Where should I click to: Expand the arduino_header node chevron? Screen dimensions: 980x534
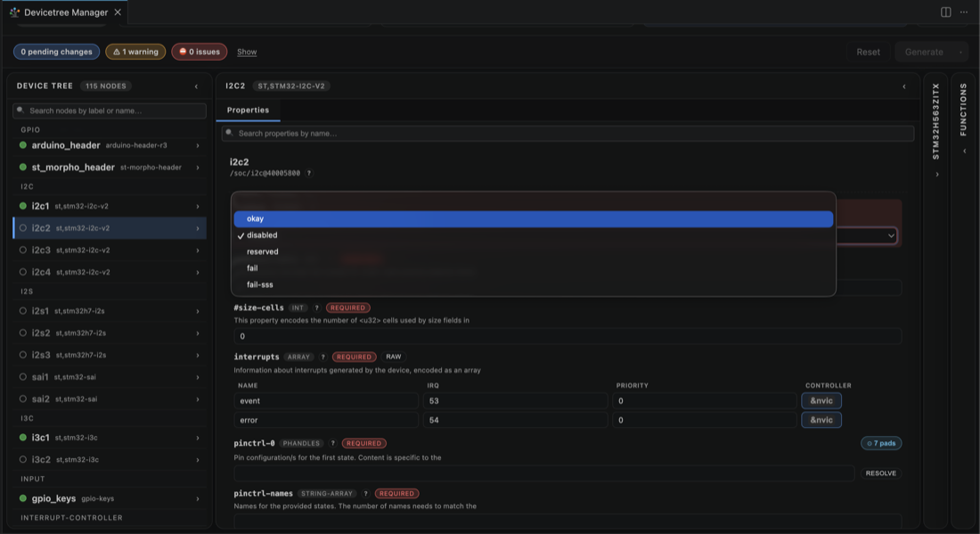[x=198, y=145]
